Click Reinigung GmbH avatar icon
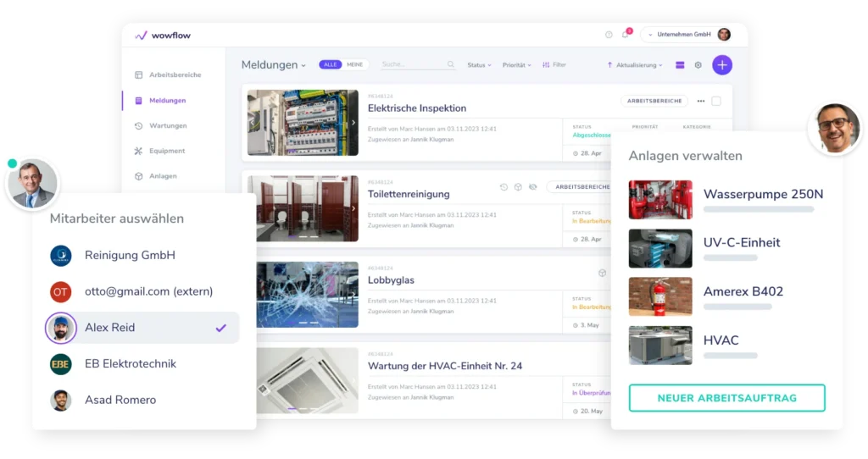The image size is (868, 459). pos(61,256)
